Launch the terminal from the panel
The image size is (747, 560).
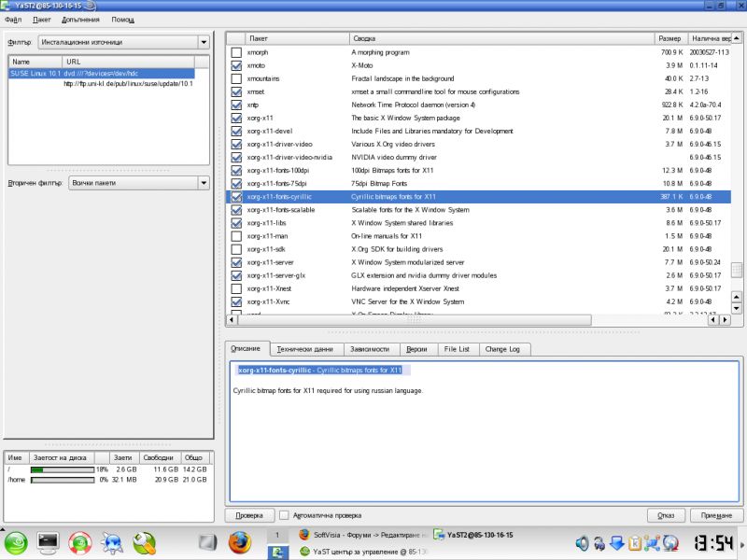pyautogui.click(x=48, y=543)
